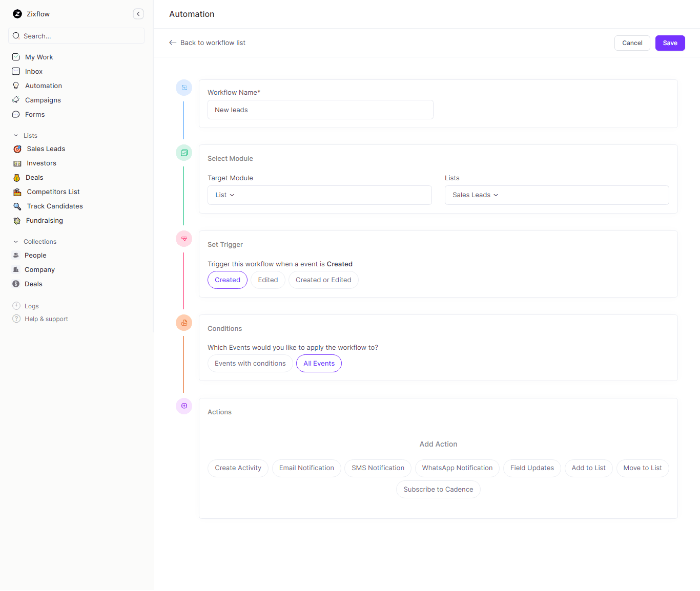Select the Deals money bag icon under Lists
The width and height of the screenshot is (700, 591).
[17, 177]
